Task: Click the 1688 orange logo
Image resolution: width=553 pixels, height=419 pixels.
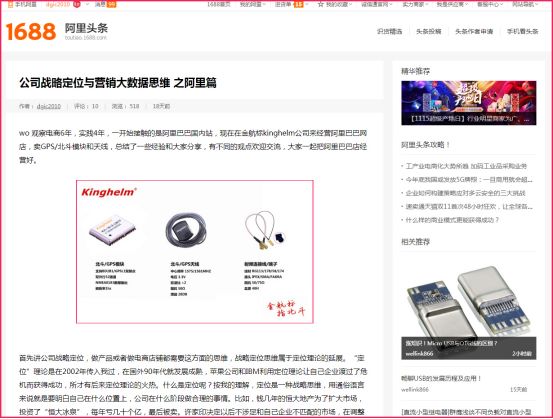Action: [x=31, y=31]
